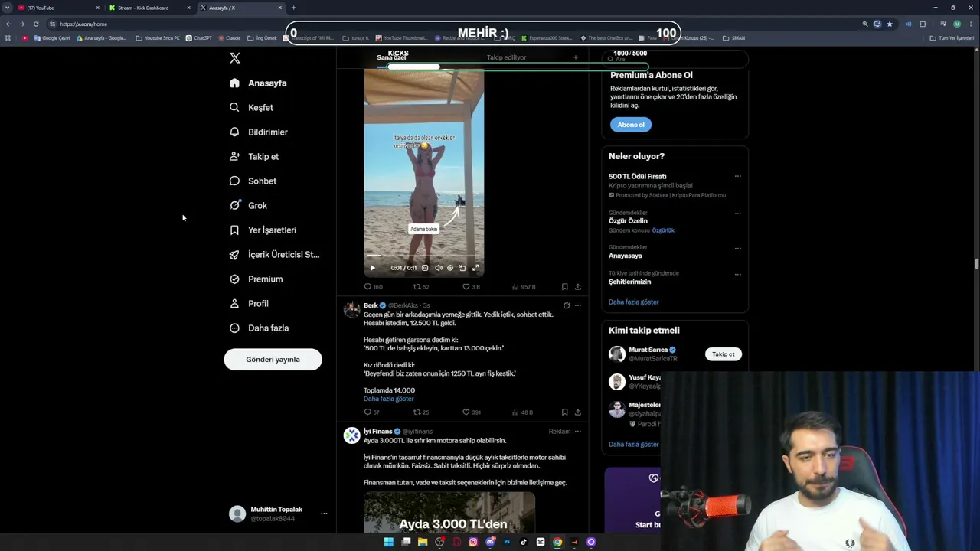Reload the page
Viewport: 980px width, 551px height.
point(36,24)
